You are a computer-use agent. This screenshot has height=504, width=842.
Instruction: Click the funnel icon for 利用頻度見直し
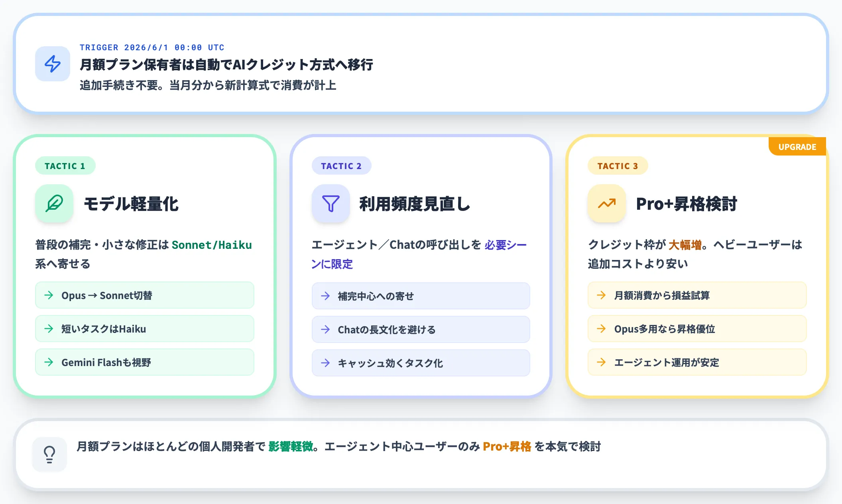[331, 204]
